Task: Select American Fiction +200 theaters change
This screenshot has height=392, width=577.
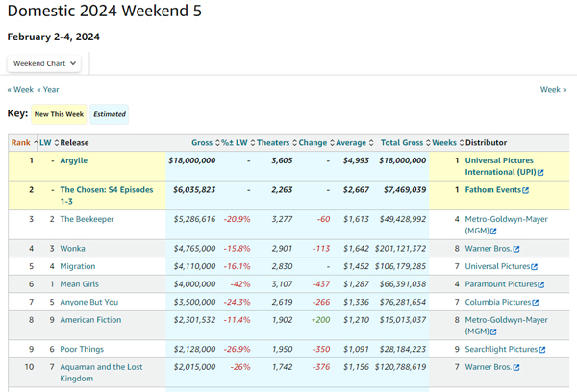Action: point(320,320)
